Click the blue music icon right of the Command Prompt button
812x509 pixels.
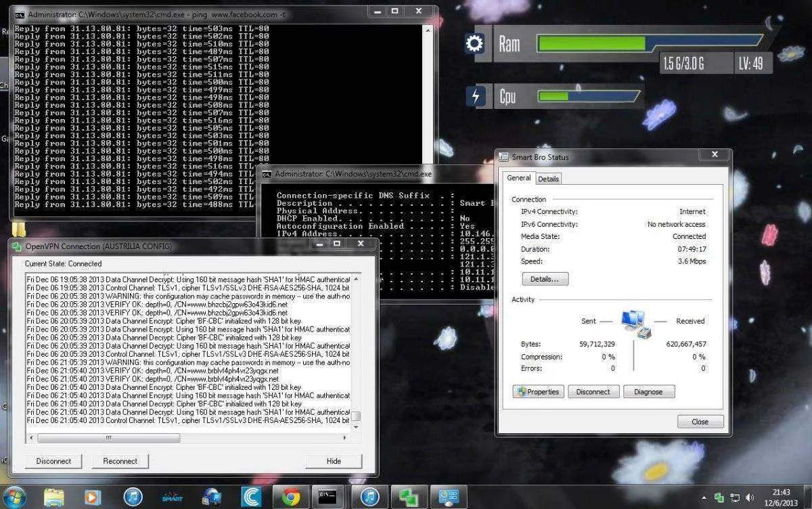click(x=369, y=497)
